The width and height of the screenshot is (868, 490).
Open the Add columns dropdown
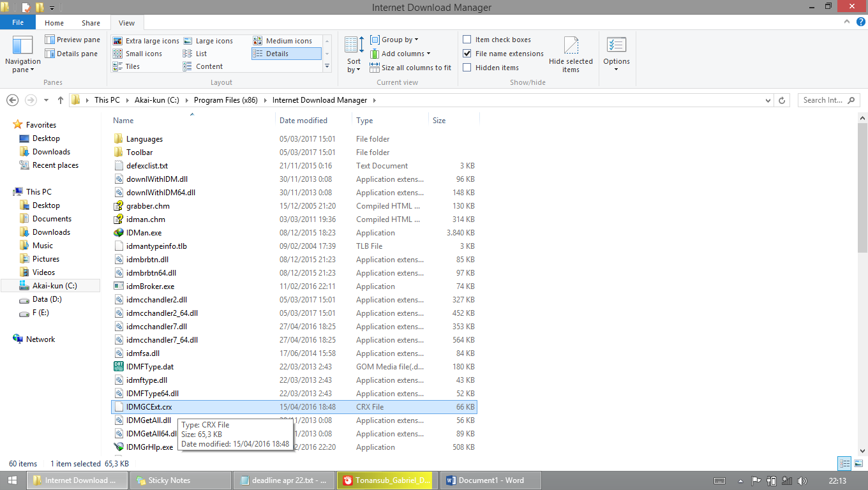(400, 54)
